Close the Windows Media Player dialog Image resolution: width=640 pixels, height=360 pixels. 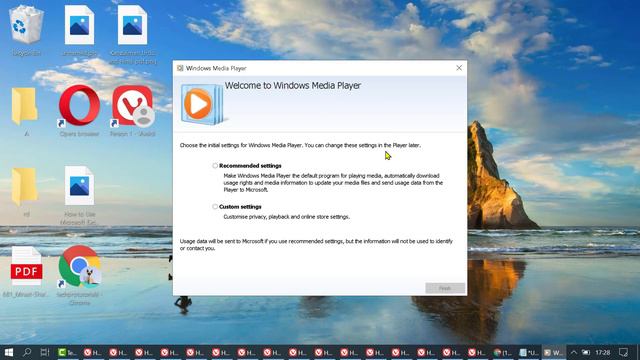tap(459, 68)
